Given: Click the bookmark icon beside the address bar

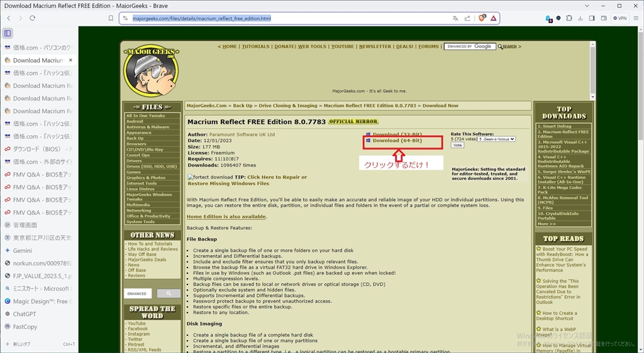Looking at the screenshot, I should 111,18.
